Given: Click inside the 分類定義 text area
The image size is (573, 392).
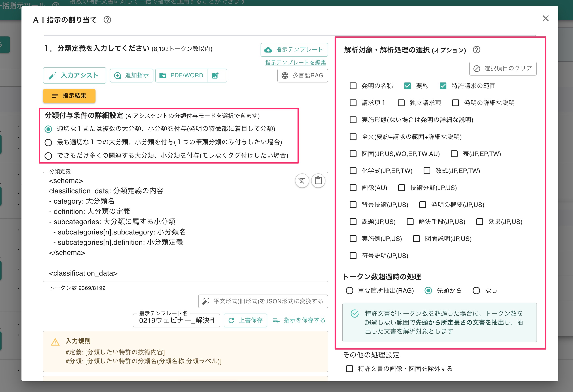Looking at the screenshot, I should pos(185,227).
